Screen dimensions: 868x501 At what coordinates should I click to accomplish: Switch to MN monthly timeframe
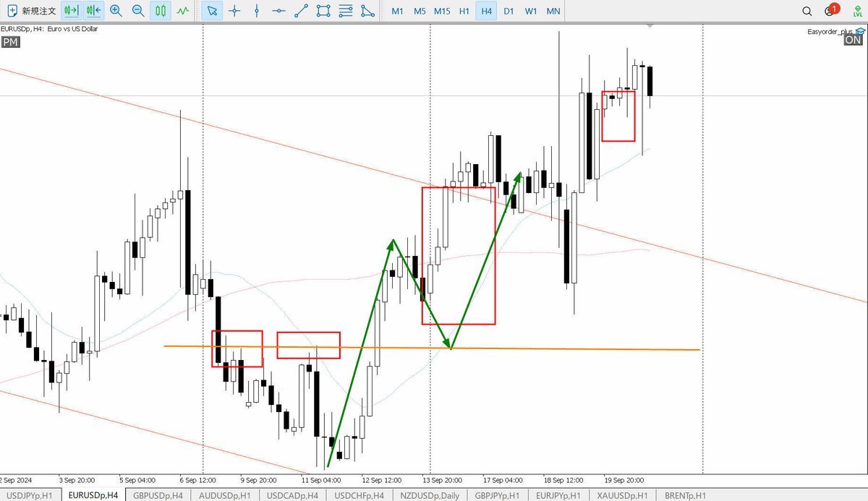(x=553, y=11)
